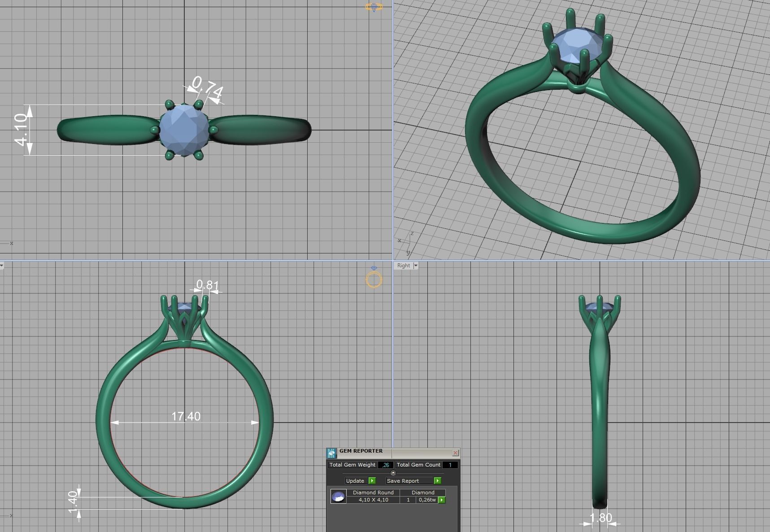This screenshot has height=532, width=770.
Task: Click the '4,10 X 4,10' gem size cell
Action: tap(373, 500)
